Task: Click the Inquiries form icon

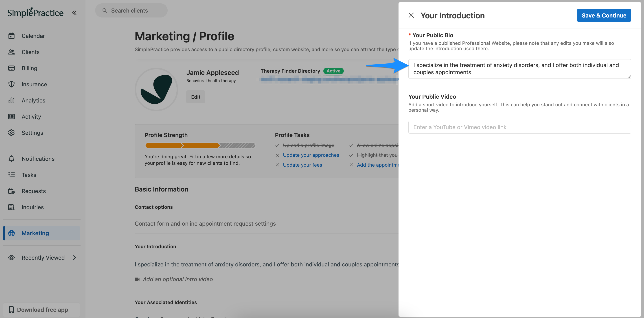Action: pos(11,207)
